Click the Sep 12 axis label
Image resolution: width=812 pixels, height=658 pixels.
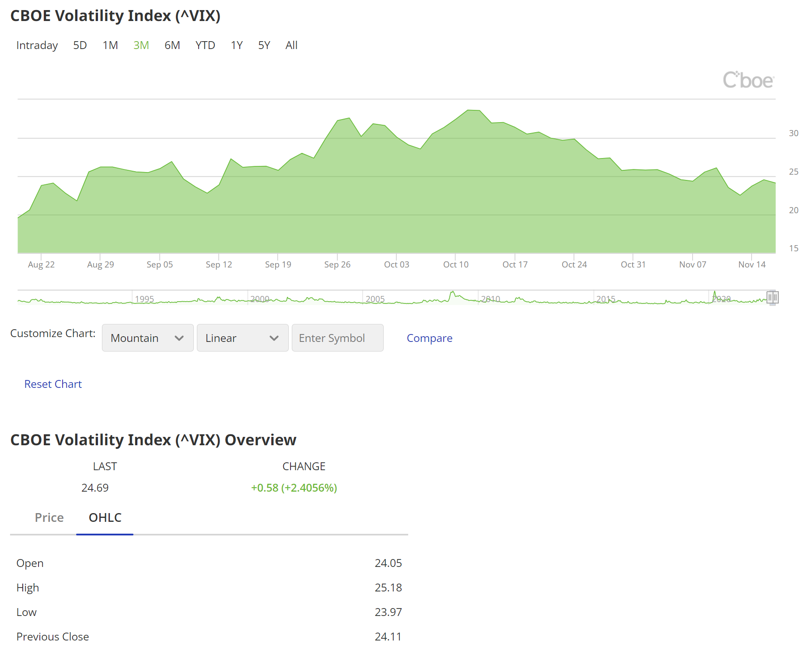coord(219,264)
